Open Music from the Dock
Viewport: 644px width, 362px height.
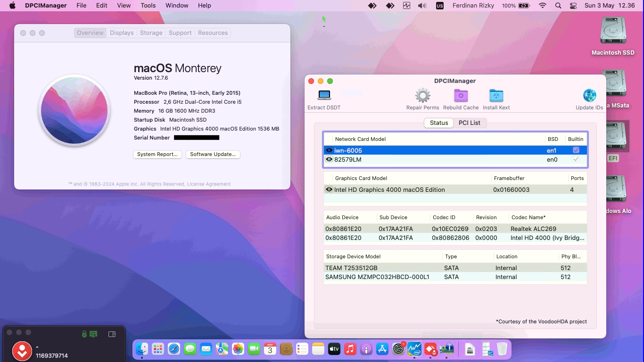click(x=350, y=349)
